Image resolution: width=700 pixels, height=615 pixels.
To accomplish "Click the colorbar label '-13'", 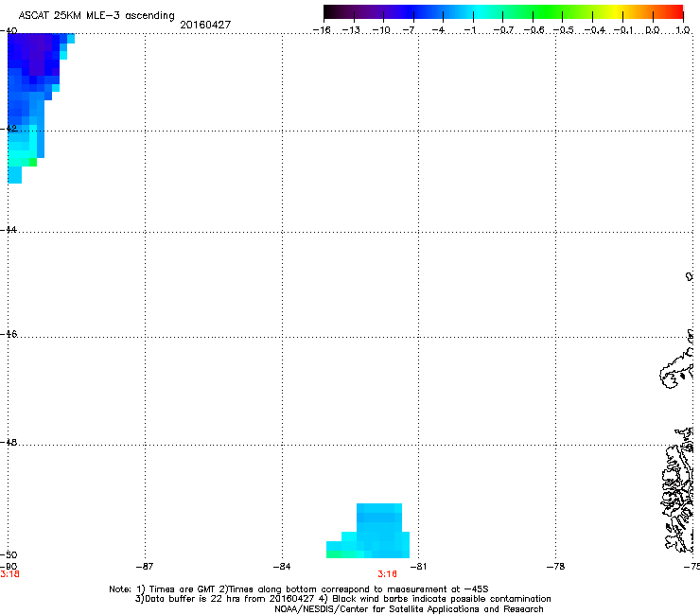I will click(x=351, y=30).
